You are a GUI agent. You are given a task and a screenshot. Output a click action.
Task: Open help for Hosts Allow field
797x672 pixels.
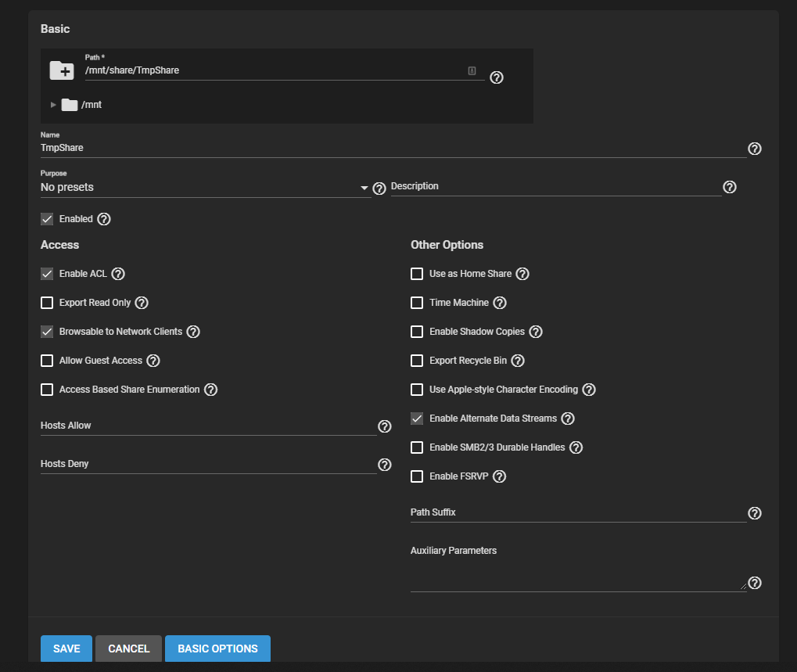[x=384, y=426]
